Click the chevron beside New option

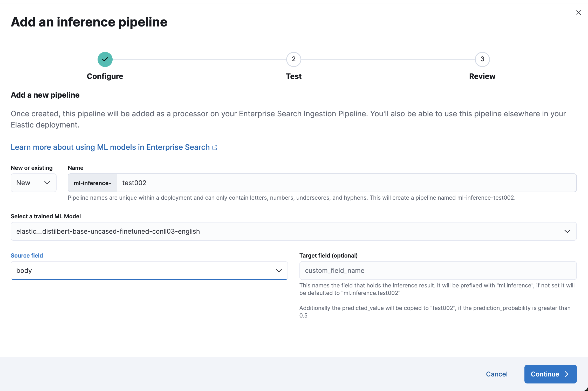47,183
